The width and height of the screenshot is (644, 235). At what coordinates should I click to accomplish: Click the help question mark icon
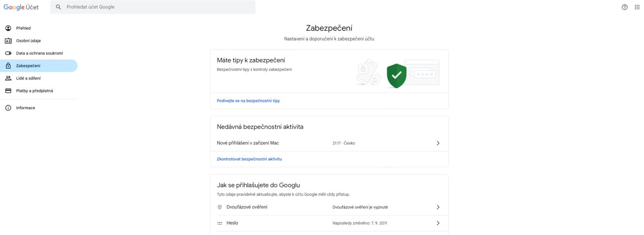pos(624,7)
